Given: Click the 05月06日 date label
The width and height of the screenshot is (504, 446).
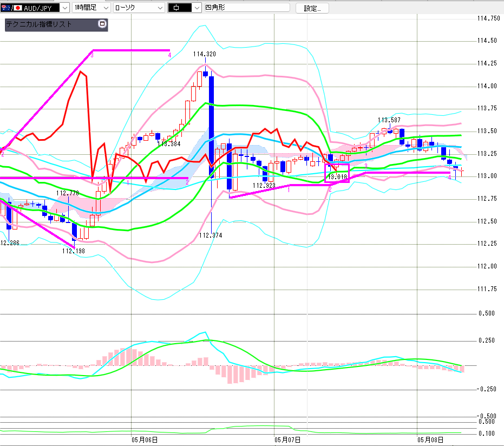Looking at the screenshot, I should (145, 440).
